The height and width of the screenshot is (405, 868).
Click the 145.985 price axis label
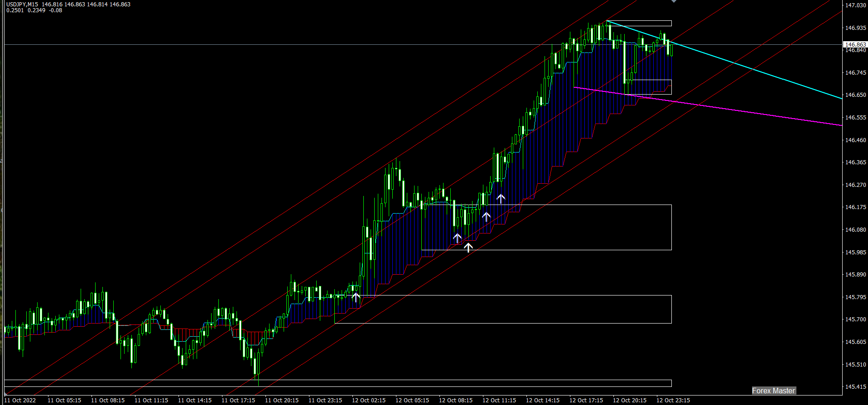(x=855, y=253)
